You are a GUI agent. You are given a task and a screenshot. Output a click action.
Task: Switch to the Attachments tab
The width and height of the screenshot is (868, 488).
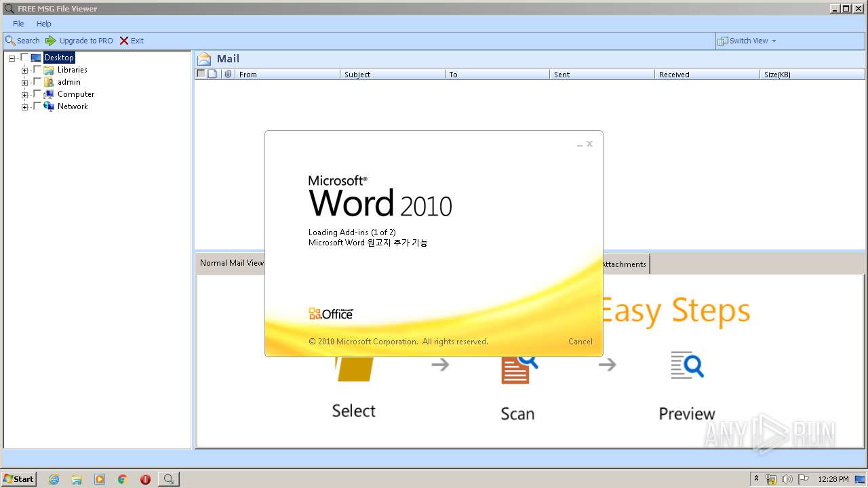click(625, 264)
